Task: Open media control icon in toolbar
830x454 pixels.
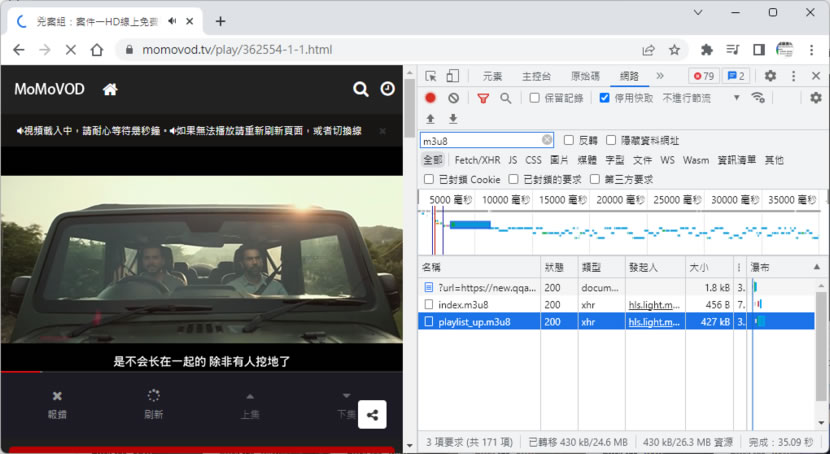Action: [x=733, y=50]
